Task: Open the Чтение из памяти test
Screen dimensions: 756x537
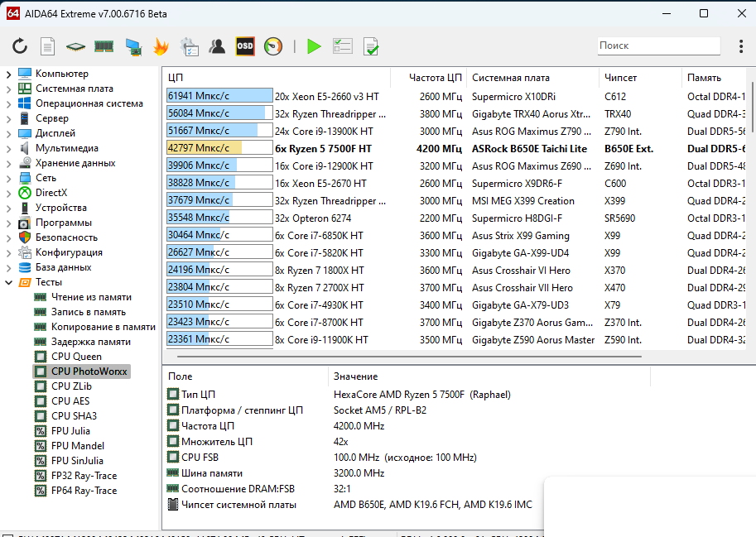Action: click(91, 297)
